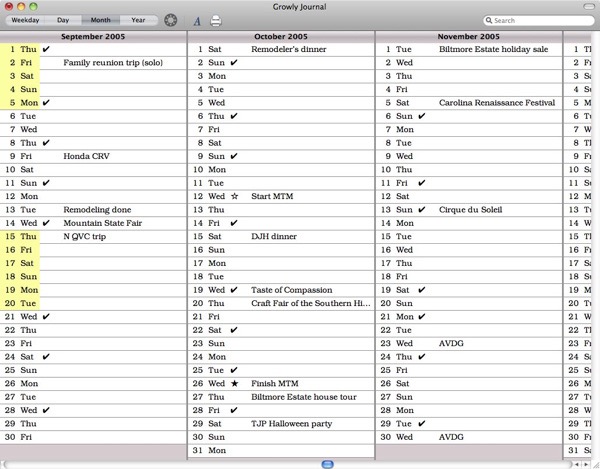Click the font style 'A' icon
Image resolution: width=600 pixels, height=469 pixels.
[x=197, y=20]
